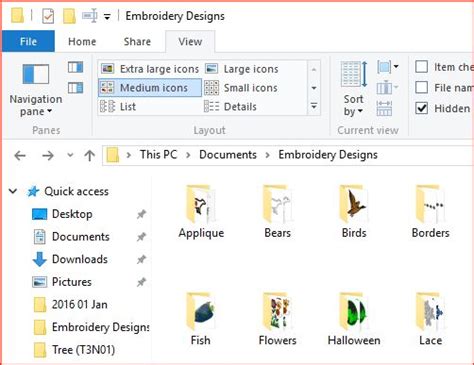
Task: Select Small icons layout
Action: click(x=241, y=88)
